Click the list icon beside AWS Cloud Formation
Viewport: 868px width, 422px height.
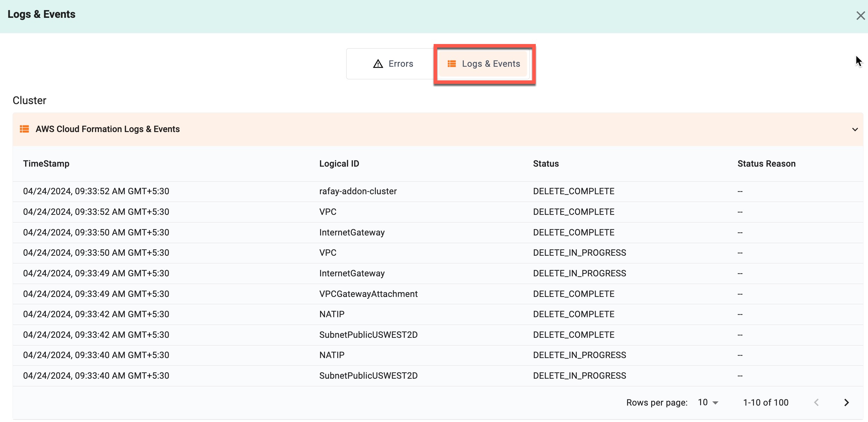point(24,129)
